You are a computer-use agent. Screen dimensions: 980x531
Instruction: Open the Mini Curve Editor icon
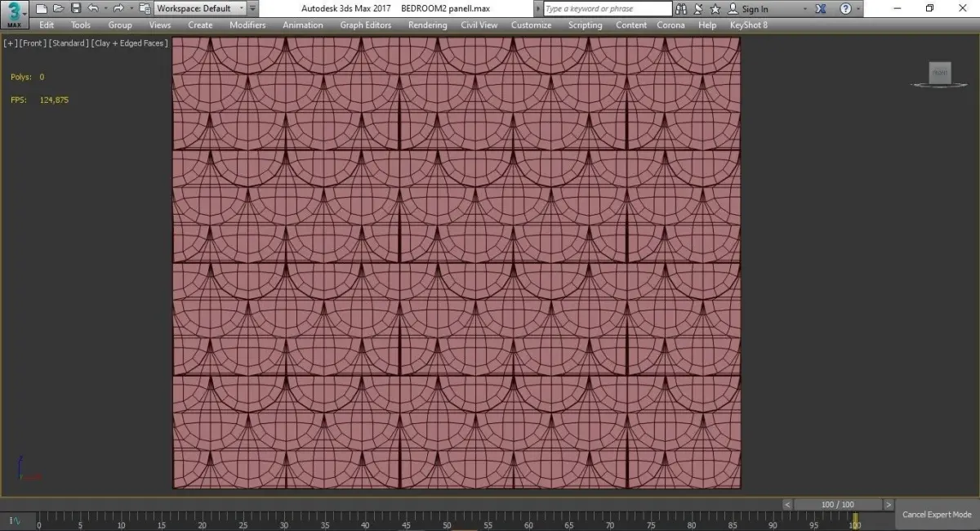(x=15, y=520)
